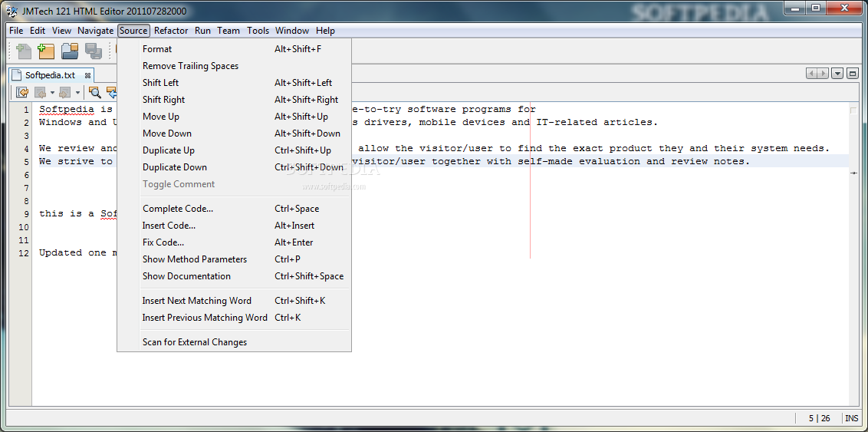Click line number 12 in gutter

pyautogui.click(x=23, y=253)
